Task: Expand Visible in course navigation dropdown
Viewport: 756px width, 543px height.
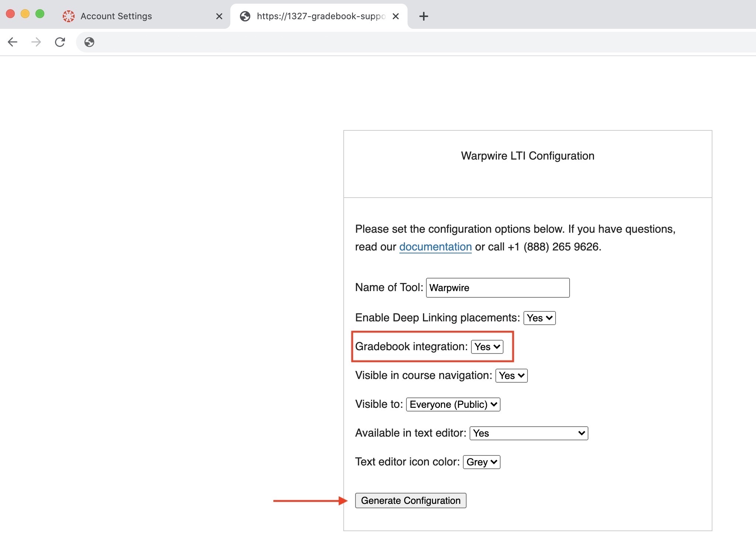Action: [x=511, y=376]
